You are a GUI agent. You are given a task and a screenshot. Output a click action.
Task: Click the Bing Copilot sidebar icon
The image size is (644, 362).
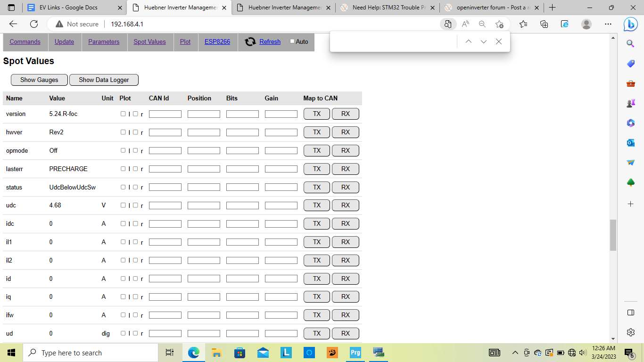[630, 24]
